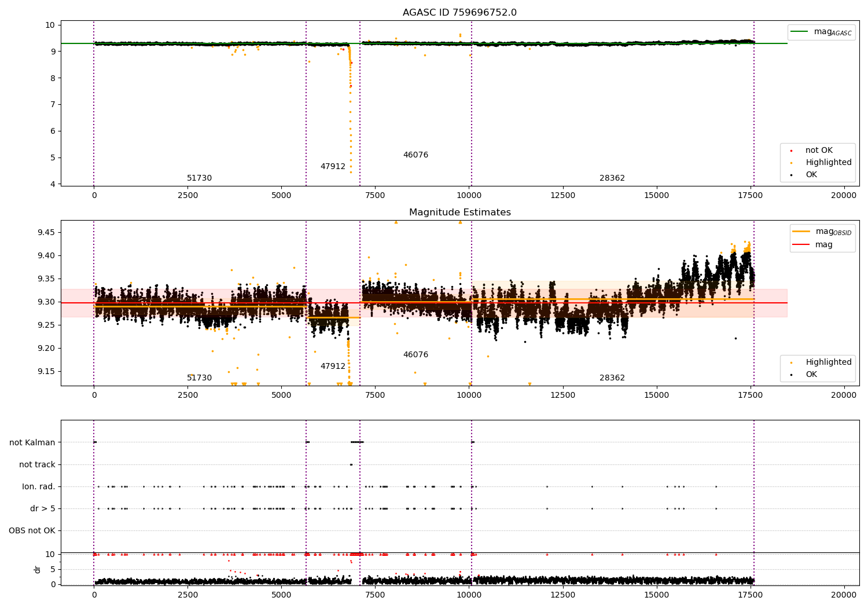Click the 'dr > 5' y-axis label
868x608 pixels.
tap(43, 508)
